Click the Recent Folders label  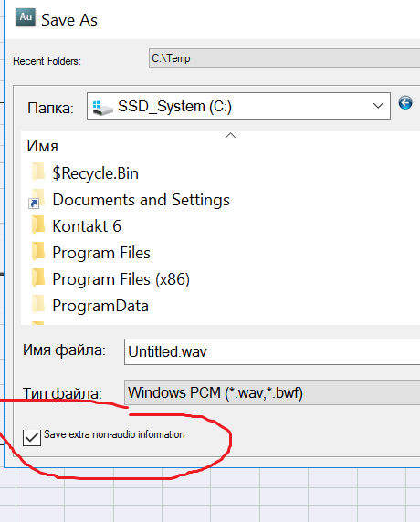47,61
